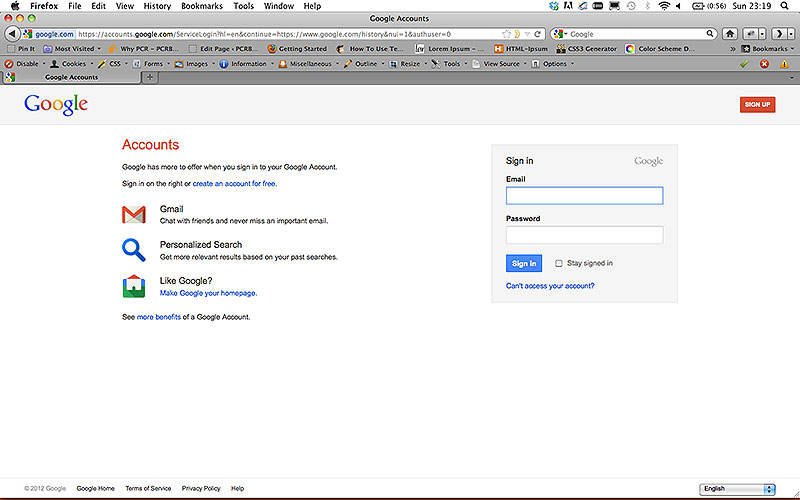Screen dimensions: 800x500
Task: Open the Options dropdown in the developer toolbar
Action: click(x=553, y=64)
